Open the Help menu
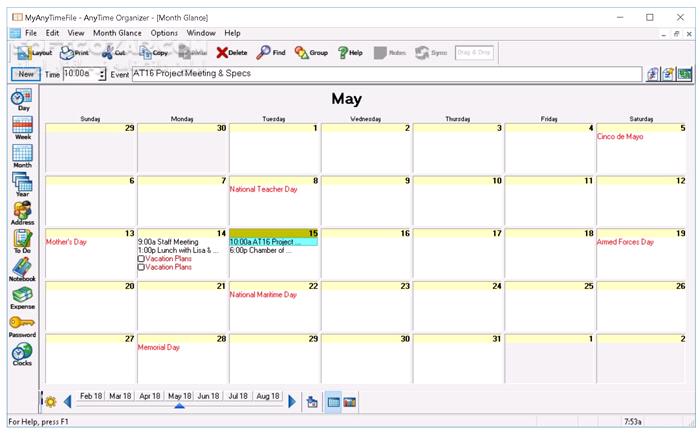Viewport: 700px width, 434px height. coord(232,33)
